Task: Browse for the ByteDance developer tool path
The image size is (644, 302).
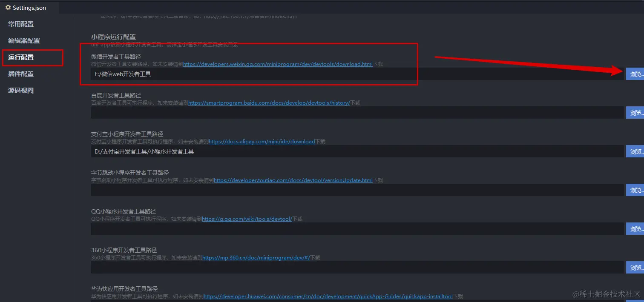Action: (x=635, y=190)
